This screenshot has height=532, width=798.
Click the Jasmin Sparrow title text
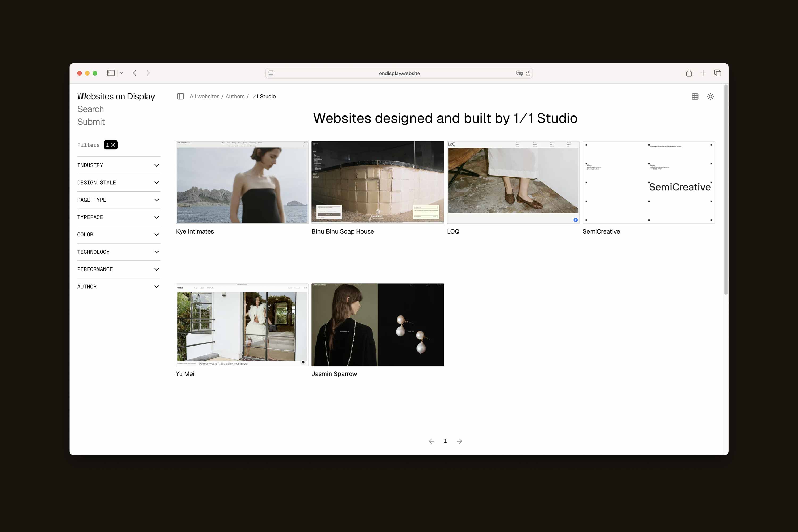click(x=335, y=373)
